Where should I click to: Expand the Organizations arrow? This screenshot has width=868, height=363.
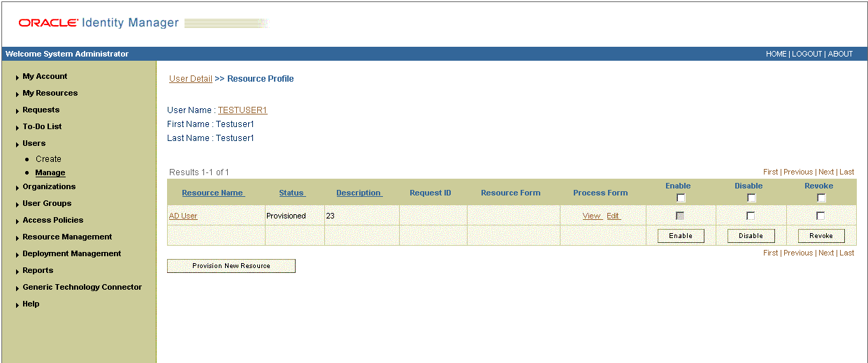tap(17, 188)
